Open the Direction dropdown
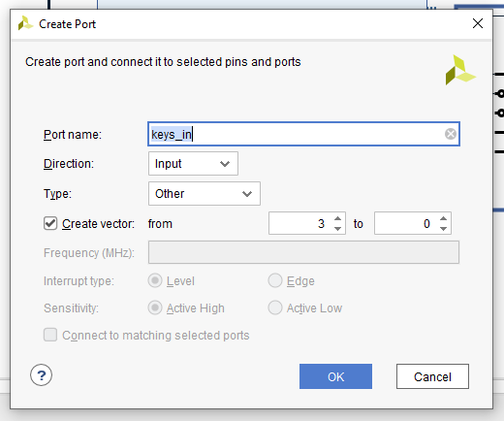The height and width of the screenshot is (421, 504). [193, 164]
